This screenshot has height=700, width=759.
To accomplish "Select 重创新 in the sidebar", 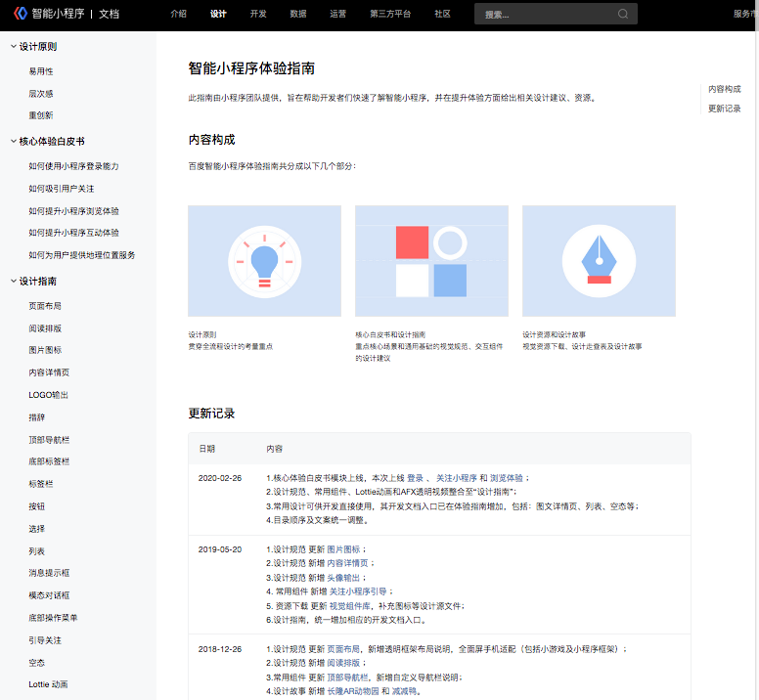I will (x=41, y=115).
